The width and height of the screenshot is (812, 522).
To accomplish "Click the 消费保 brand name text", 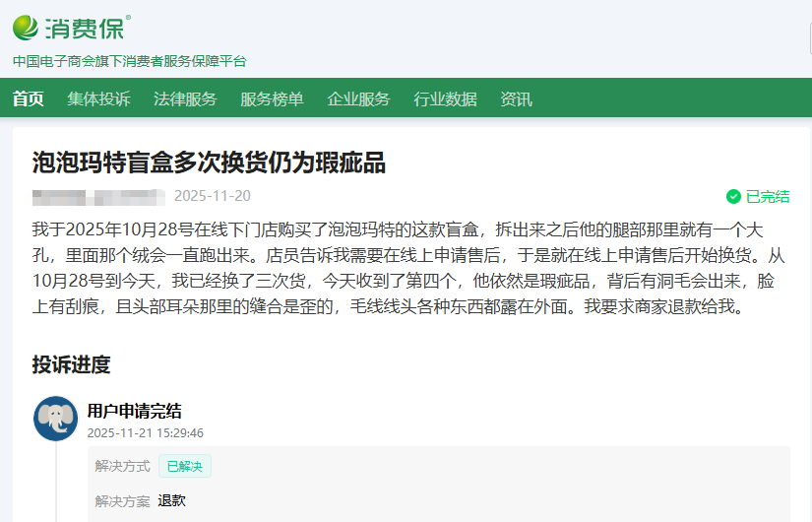I will 87,28.
